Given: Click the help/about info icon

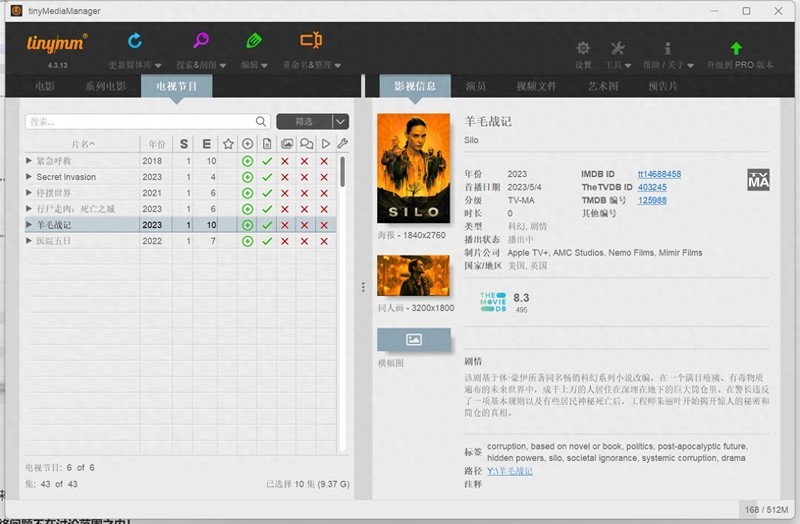Looking at the screenshot, I should [x=667, y=48].
